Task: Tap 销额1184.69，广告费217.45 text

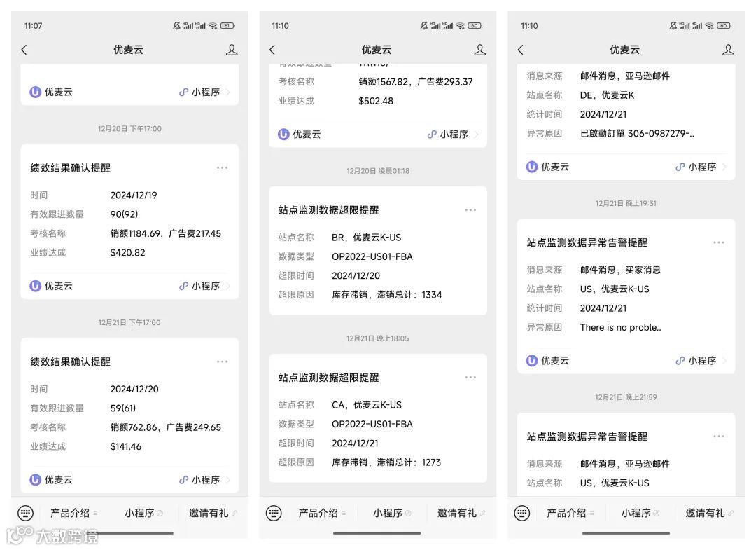Action: [166, 233]
